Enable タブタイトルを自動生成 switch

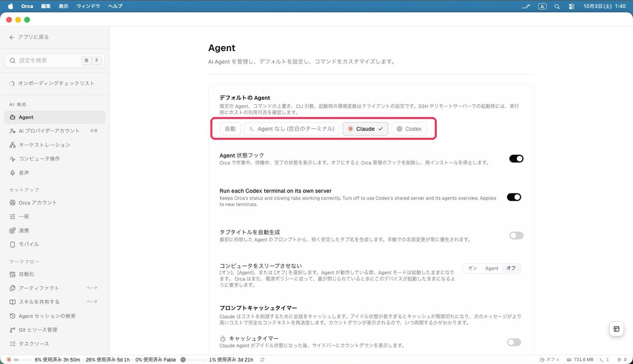516,236
